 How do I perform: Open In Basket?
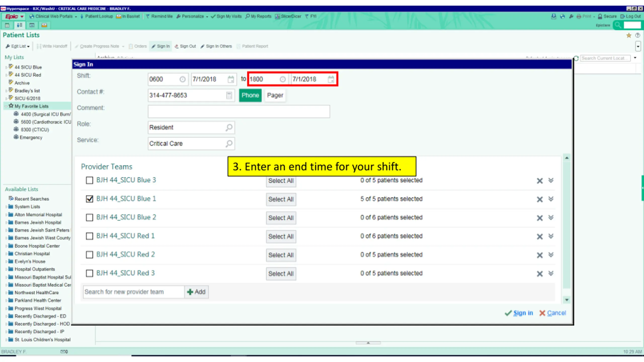tap(128, 16)
